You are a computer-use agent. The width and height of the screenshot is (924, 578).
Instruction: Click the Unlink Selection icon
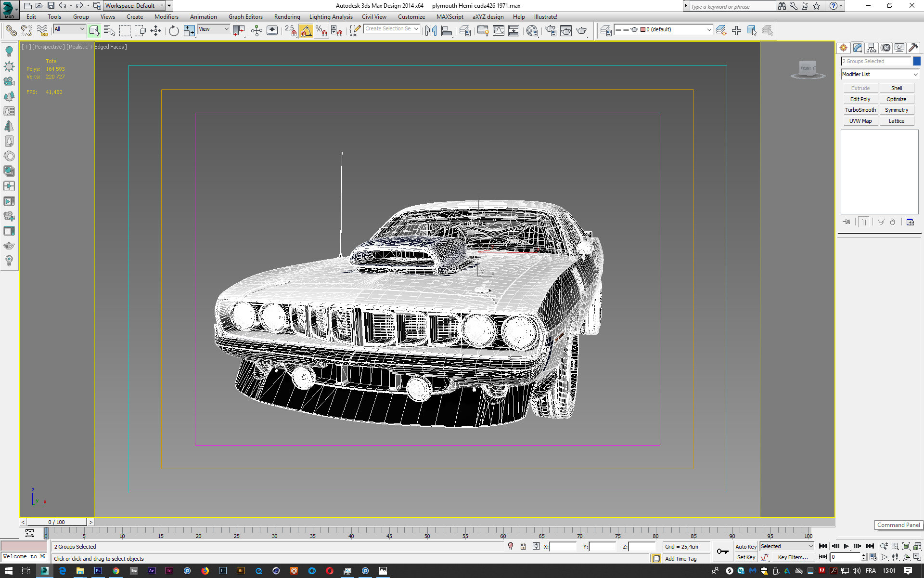pos(26,31)
